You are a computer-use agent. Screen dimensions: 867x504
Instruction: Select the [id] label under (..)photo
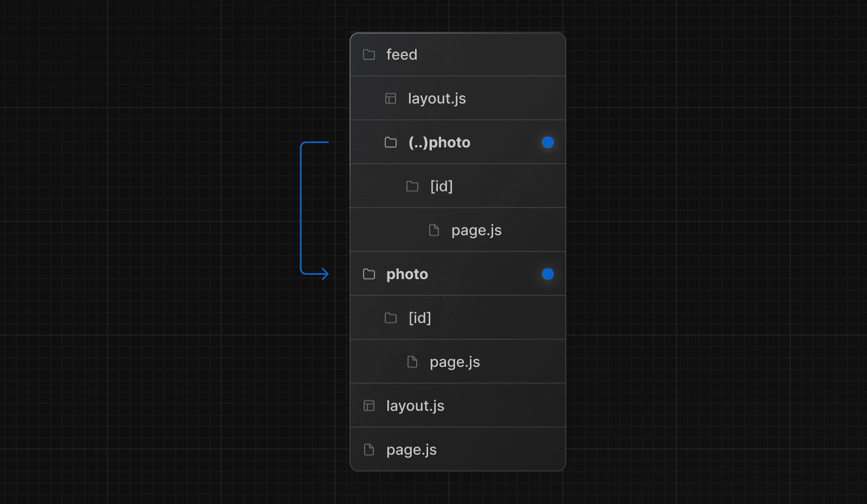(x=441, y=186)
